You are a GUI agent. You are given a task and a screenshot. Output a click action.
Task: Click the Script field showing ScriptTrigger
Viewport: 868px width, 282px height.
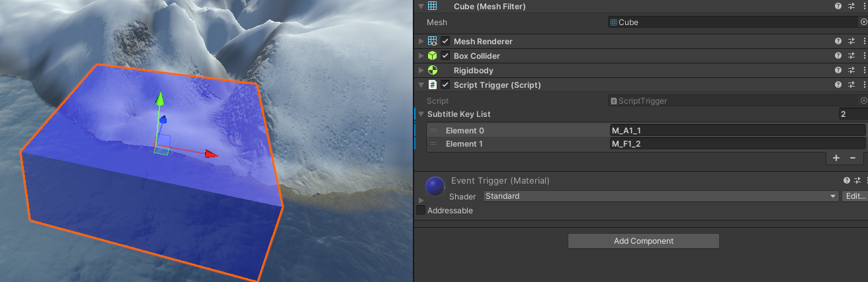coord(733,100)
